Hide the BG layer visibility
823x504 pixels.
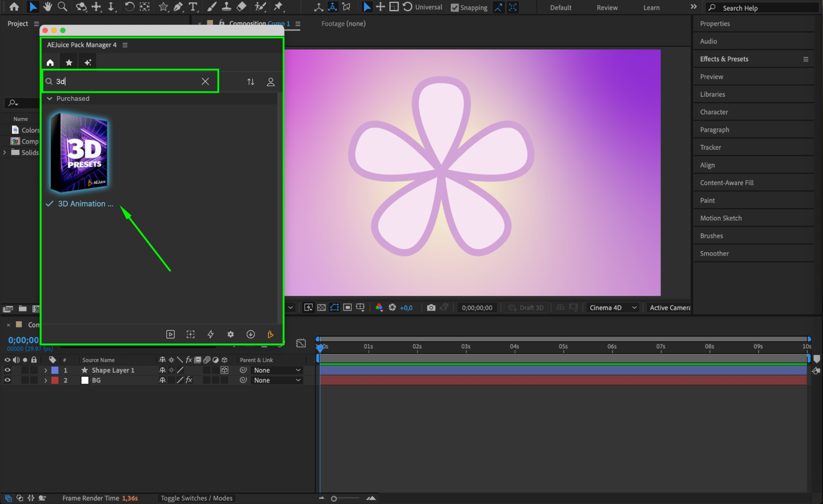point(7,380)
